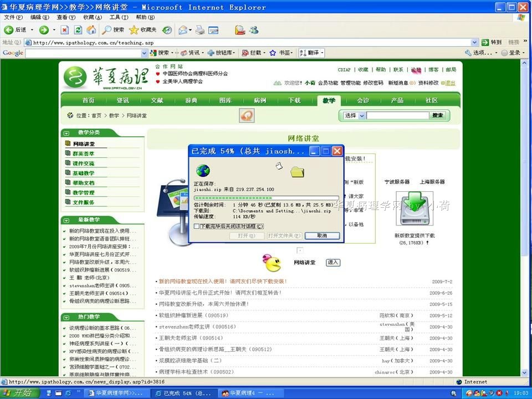Open the 收藏夹 favorites star panel

[x=143, y=30]
